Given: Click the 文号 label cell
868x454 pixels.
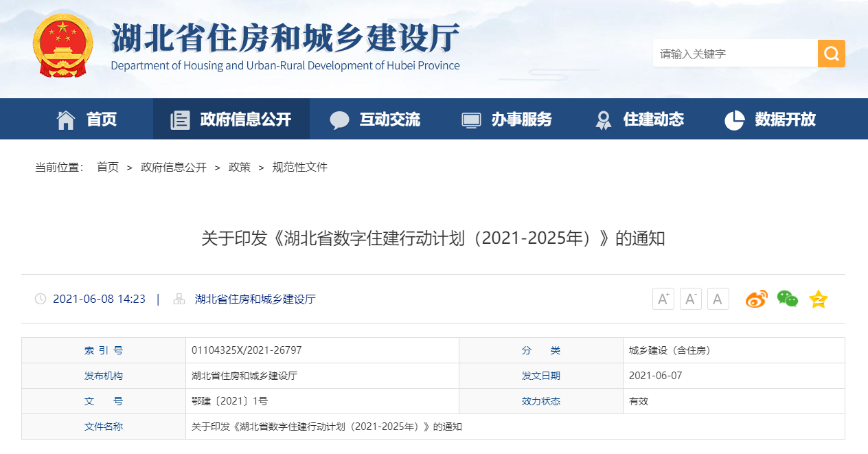Looking at the screenshot, I should click(x=104, y=401).
